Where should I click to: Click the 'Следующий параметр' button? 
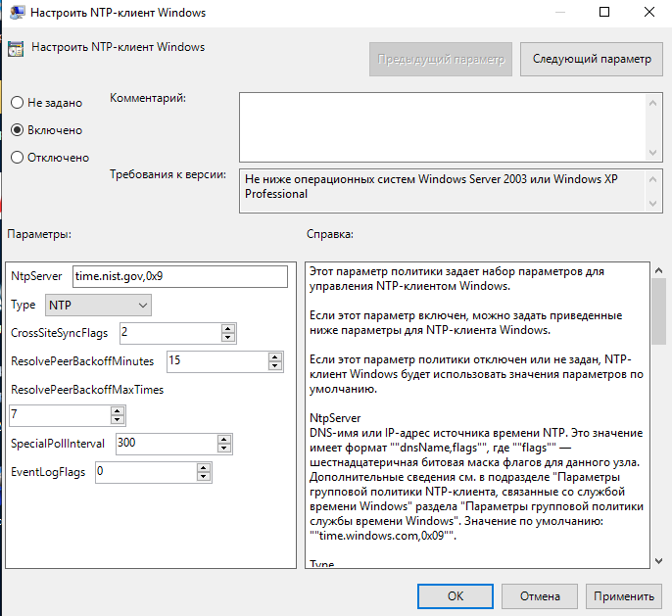(x=591, y=59)
